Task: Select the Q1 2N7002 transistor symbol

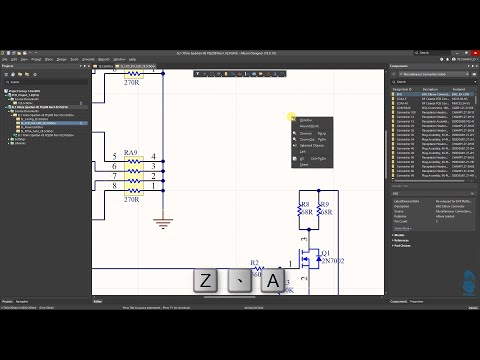Action: (x=310, y=259)
